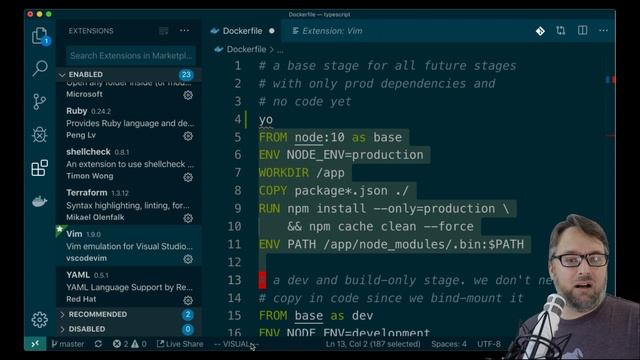
Task: Click line number 4 in gutter
Action: pyautogui.click(x=238, y=119)
